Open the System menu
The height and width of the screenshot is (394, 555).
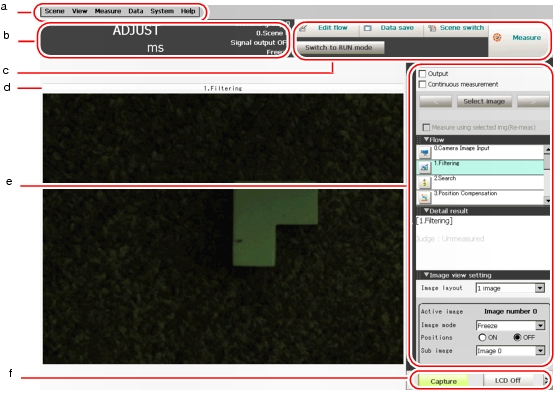click(x=162, y=11)
